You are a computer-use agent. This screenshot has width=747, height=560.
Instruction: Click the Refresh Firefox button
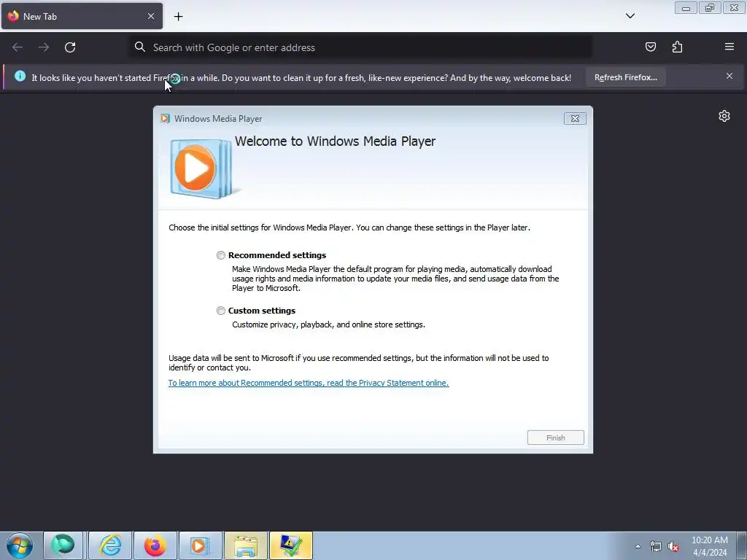[x=625, y=77]
